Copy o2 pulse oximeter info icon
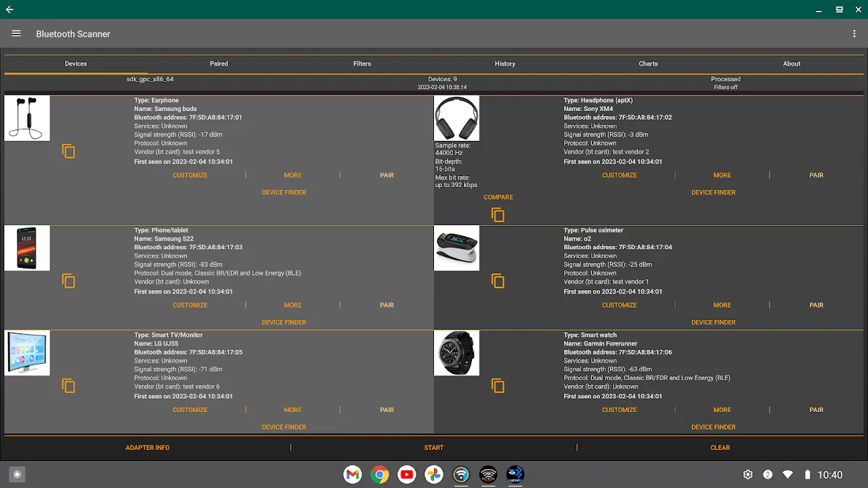Viewport: 868px width, 488px height. pyautogui.click(x=498, y=281)
